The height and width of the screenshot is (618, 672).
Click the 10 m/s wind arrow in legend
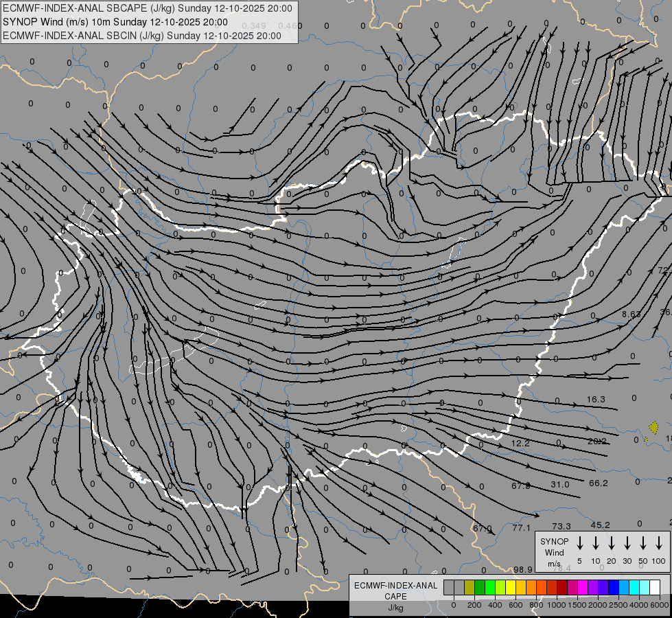595,543
